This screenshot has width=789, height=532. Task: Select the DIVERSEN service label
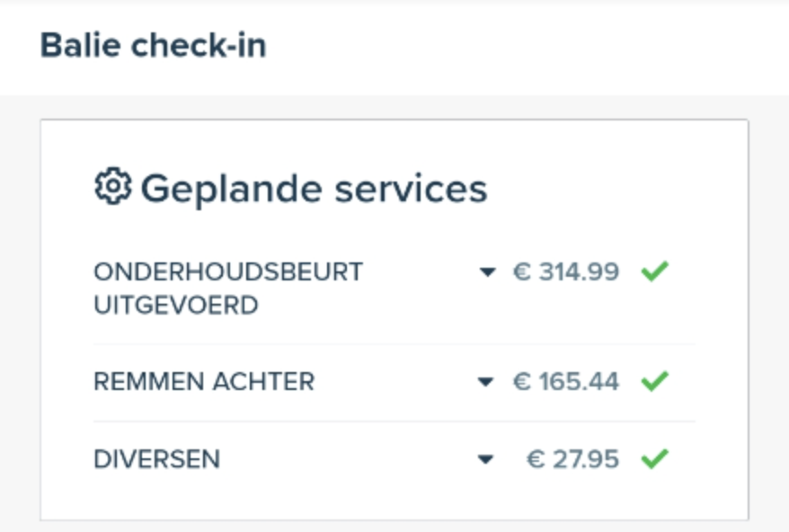pos(157,459)
